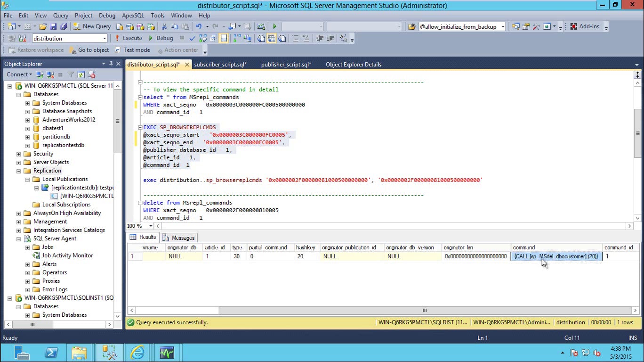Expand the AdventureWorks2012 database node
Image resolution: width=644 pixels, height=362 pixels.
click(x=27, y=120)
